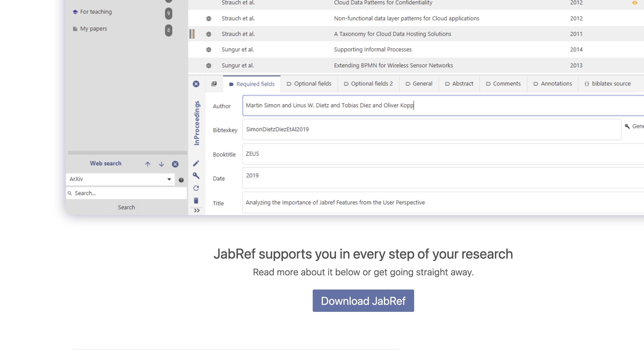Move Web search panel up with the arrow

[148, 164]
